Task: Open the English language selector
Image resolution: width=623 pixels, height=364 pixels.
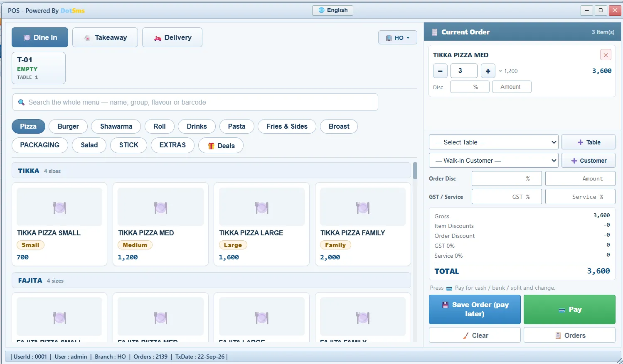Action: coord(332,10)
